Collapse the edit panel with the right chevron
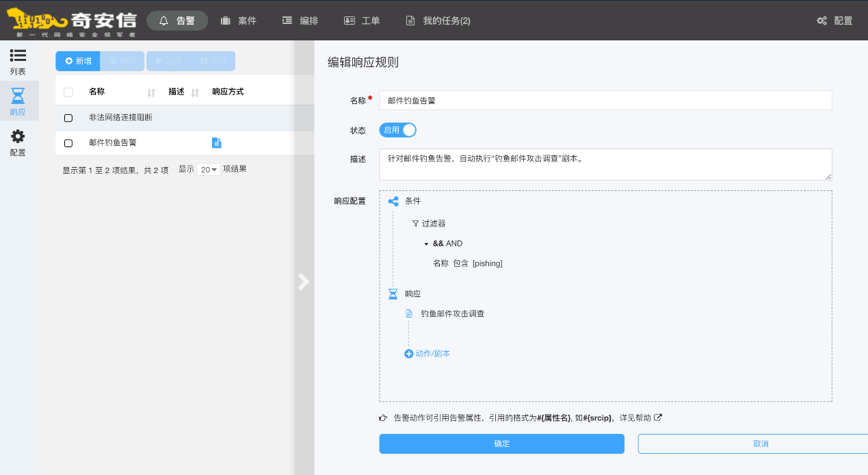The image size is (868, 475). click(304, 282)
